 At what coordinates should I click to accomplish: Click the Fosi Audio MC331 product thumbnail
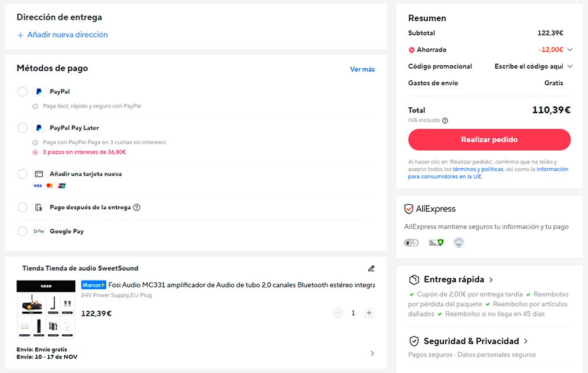click(x=46, y=309)
